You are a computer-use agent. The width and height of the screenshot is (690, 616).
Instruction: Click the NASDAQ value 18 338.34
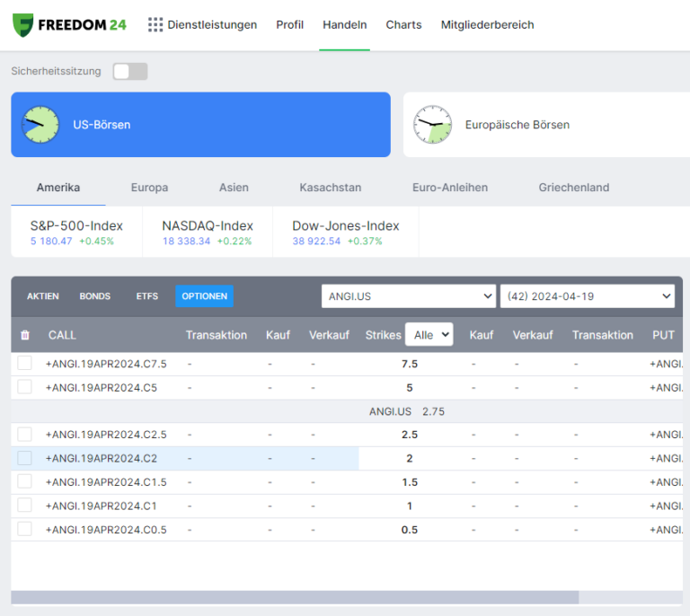(x=187, y=241)
